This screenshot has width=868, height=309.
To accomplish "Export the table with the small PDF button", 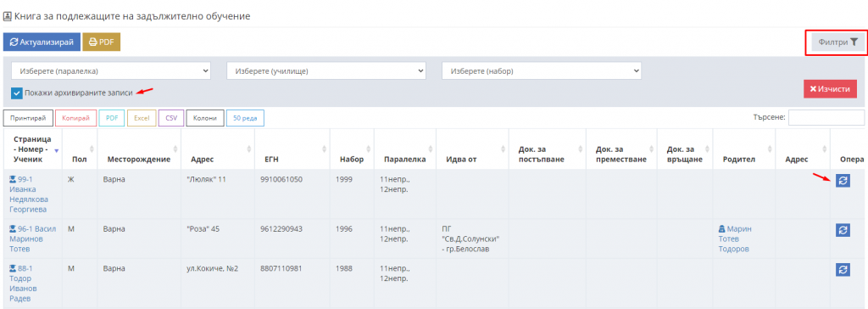I will click(x=112, y=118).
